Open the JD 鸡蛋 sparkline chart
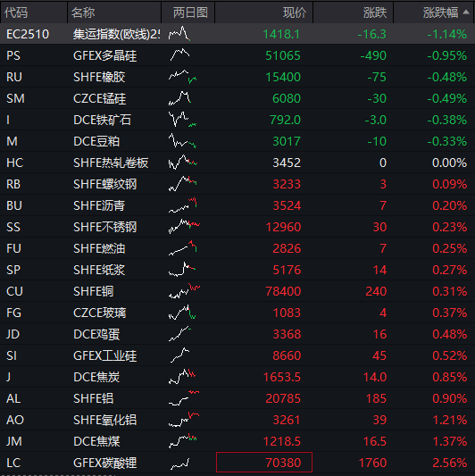 (x=179, y=334)
